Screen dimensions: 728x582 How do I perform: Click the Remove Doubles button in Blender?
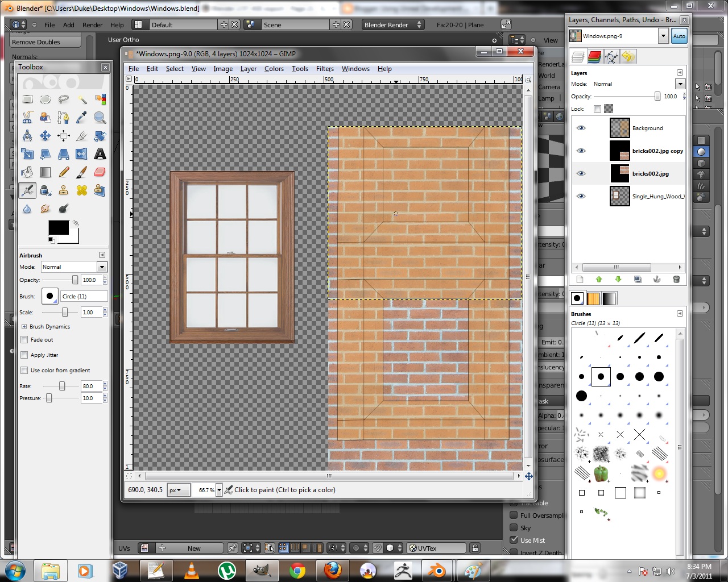coord(45,41)
